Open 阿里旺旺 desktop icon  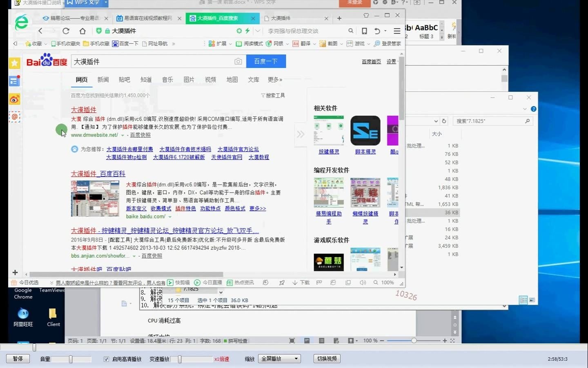pyautogui.click(x=23, y=317)
